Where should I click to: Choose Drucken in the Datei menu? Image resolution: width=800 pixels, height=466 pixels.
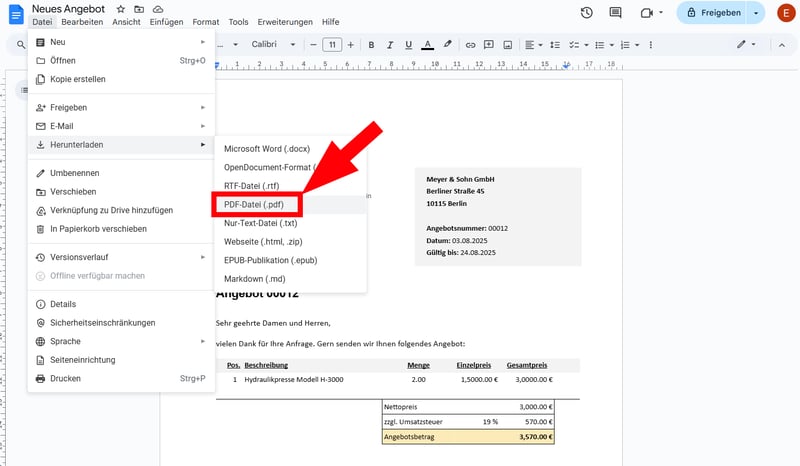pos(65,378)
